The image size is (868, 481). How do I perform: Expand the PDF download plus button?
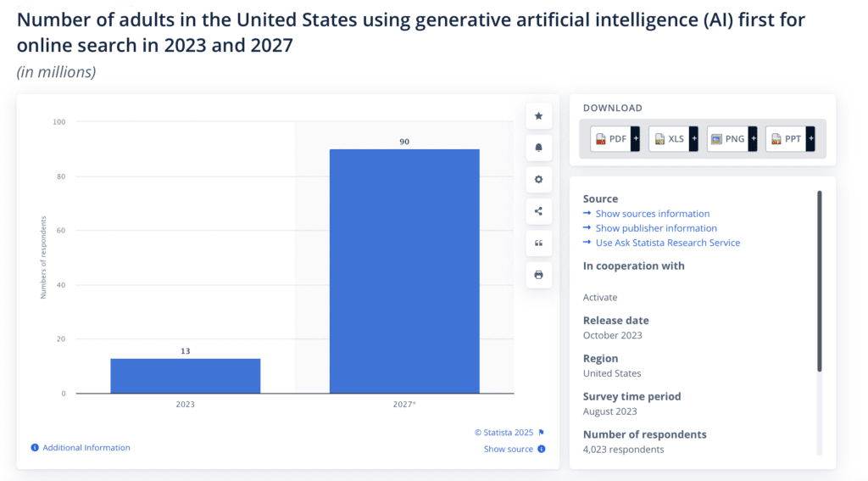[x=635, y=139]
